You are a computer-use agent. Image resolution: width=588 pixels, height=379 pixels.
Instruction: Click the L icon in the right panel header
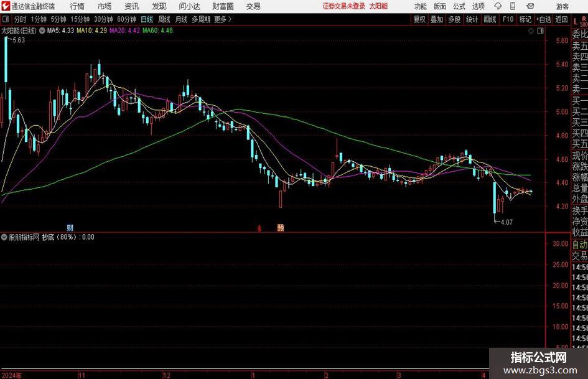576,22
